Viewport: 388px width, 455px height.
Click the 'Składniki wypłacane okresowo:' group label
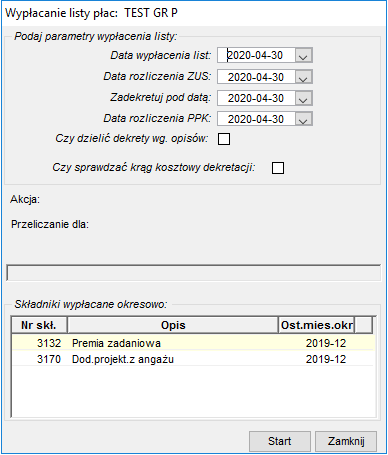point(91,304)
